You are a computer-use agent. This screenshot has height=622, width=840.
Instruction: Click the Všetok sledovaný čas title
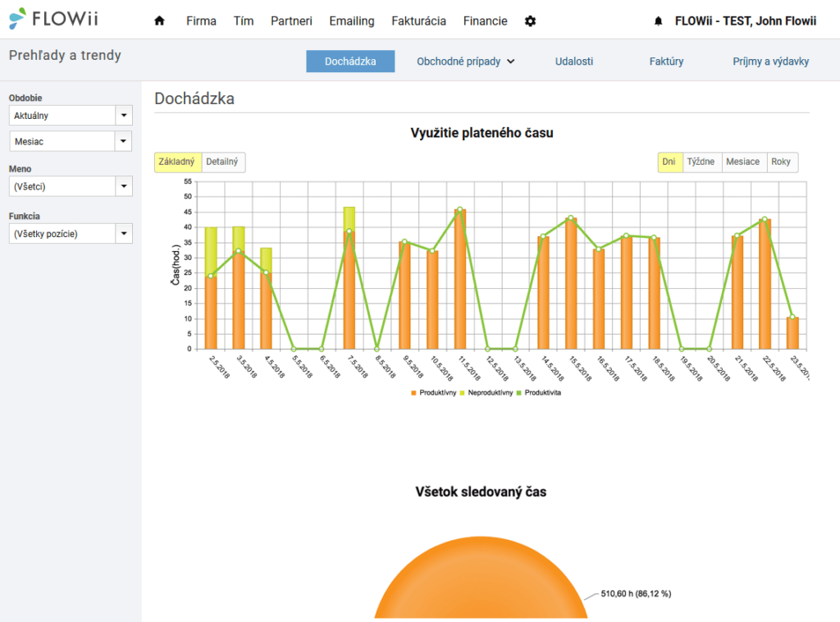tap(481, 492)
